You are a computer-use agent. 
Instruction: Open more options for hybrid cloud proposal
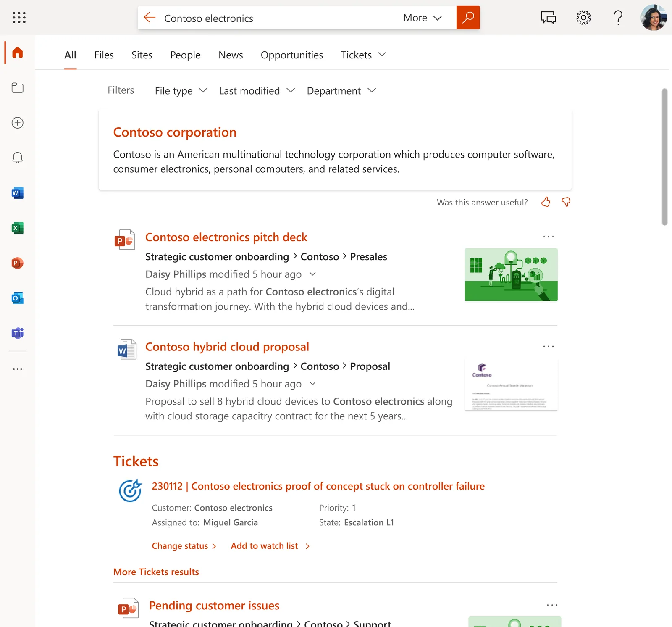549,346
